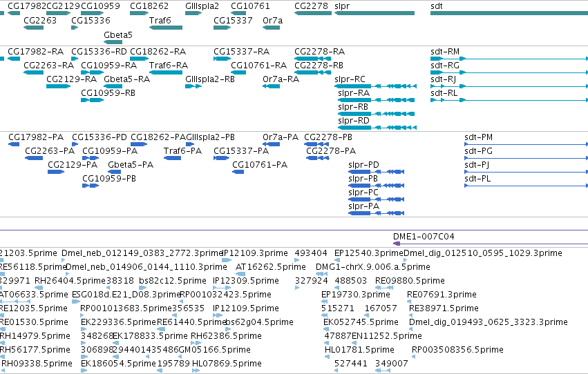This screenshot has height=374, width=588.
Task: Open the CG17982-RA transcript label
Action: (35, 51)
